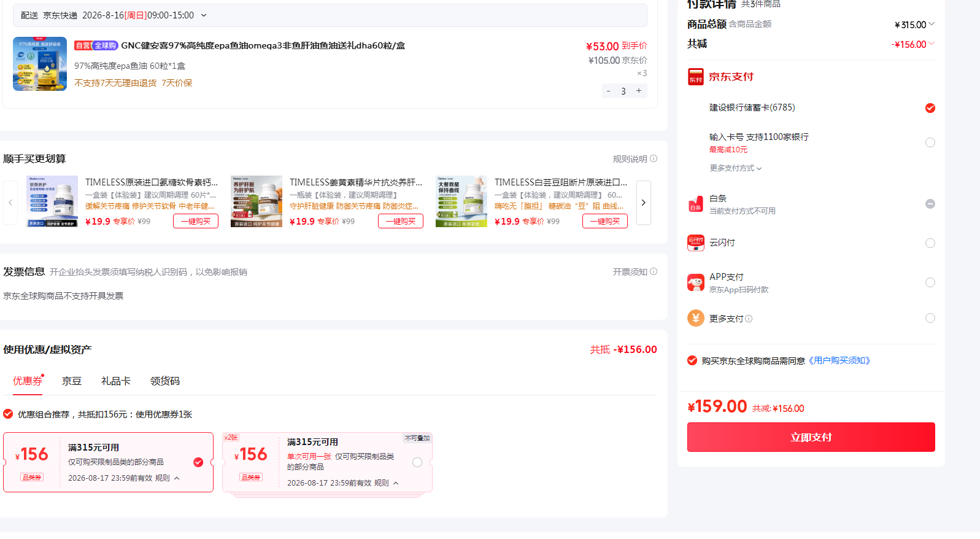Screen dimensions: 980x539
Task: Click the ¥159.00 final payable amount
Action: [x=717, y=406]
